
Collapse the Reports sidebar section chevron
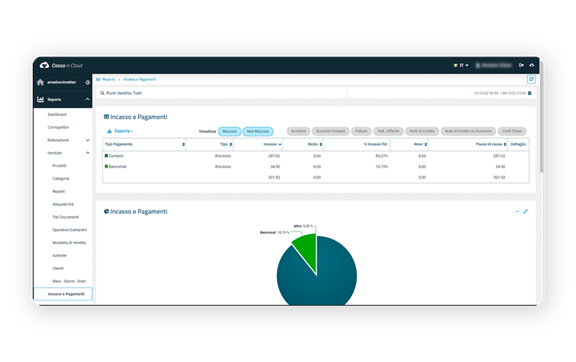point(87,99)
